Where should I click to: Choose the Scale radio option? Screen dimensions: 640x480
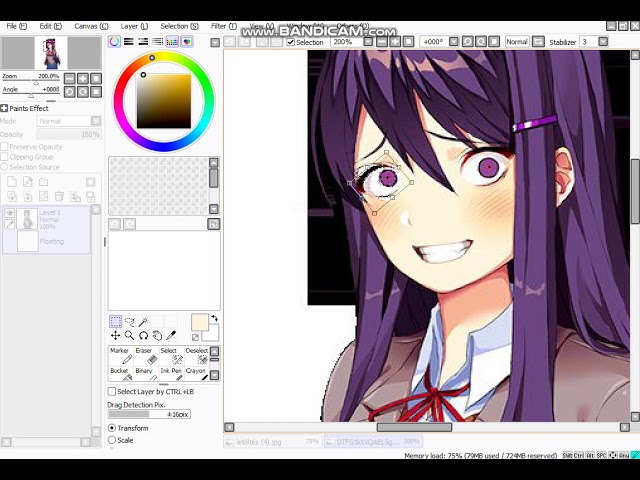(x=112, y=440)
